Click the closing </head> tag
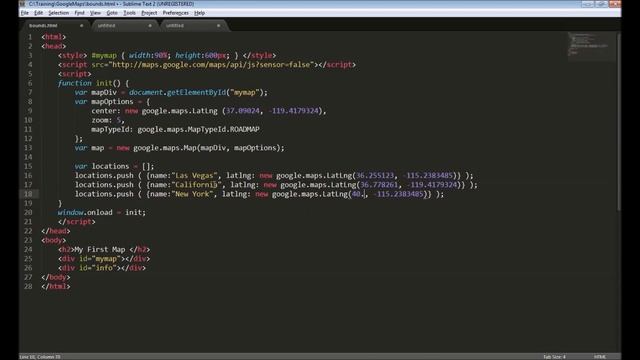 tap(56, 231)
